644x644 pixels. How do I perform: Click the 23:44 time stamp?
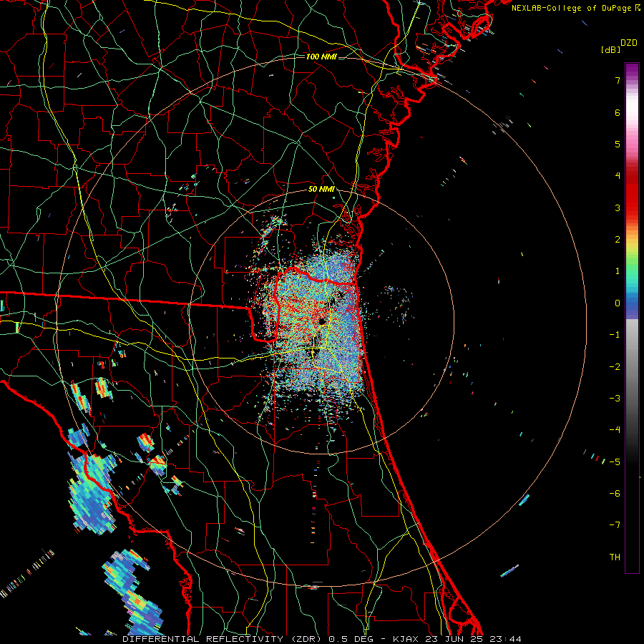505,639
